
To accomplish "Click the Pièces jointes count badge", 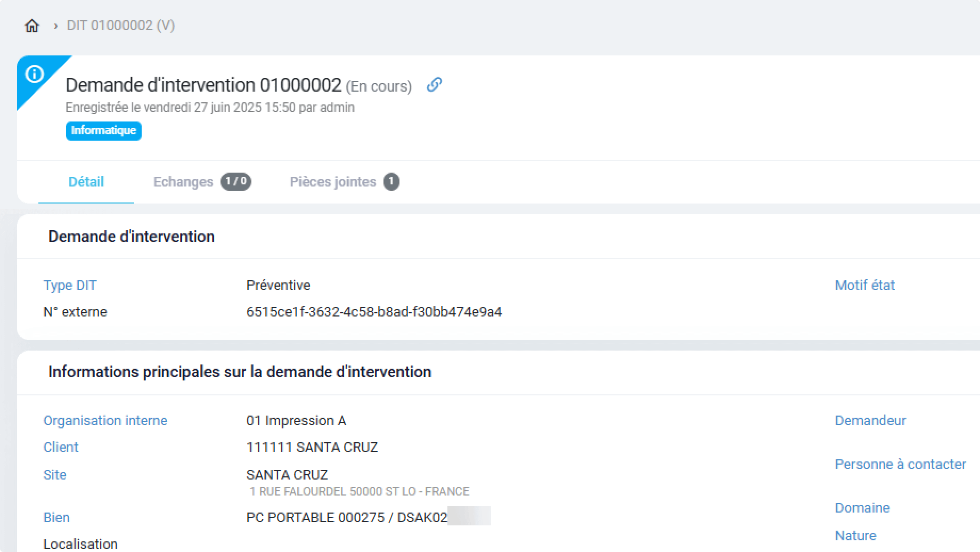I will tap(391, 182).
